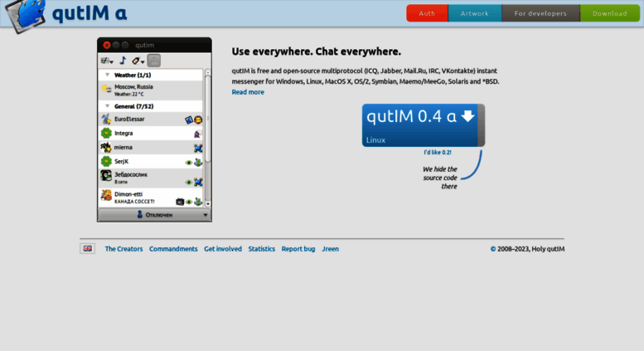Viewport: 644px width, 351px height.
Task: Click the blue client icon on EuroElessar row
Action: 189,120
